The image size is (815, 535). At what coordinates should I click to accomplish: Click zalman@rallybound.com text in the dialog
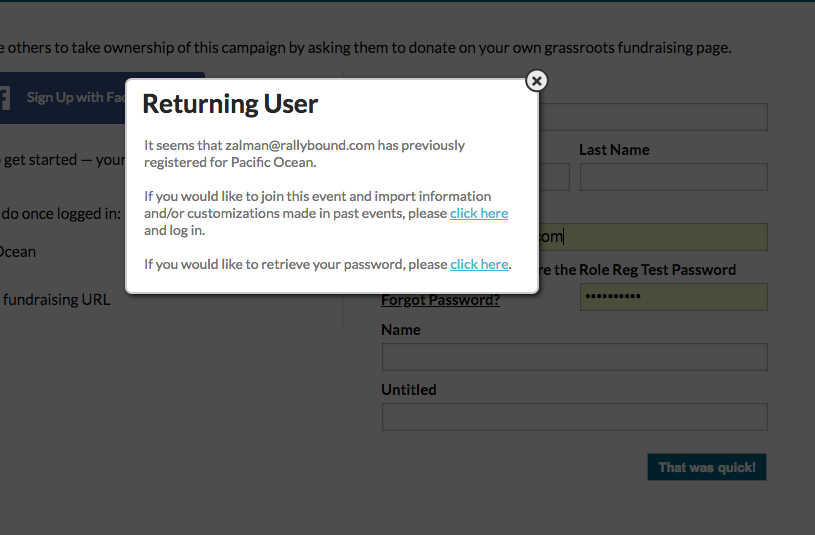[300, 145]
